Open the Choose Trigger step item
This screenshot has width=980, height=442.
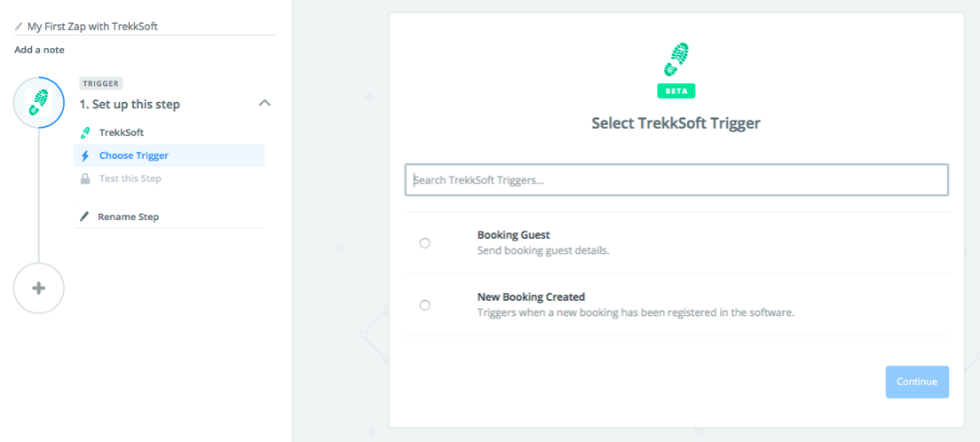(x=133, y=155)
